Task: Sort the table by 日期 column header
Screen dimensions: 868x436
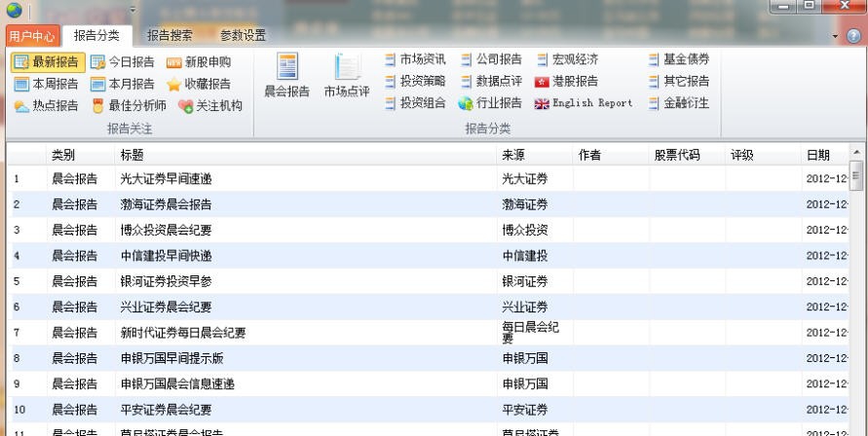Action: point(818,156)
